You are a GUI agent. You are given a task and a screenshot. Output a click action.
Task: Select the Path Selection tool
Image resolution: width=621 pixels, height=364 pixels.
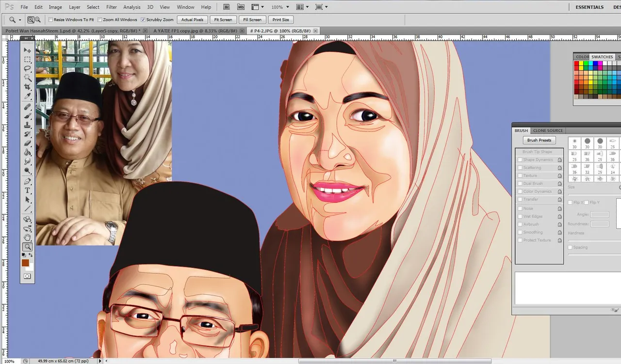(27, 200)
